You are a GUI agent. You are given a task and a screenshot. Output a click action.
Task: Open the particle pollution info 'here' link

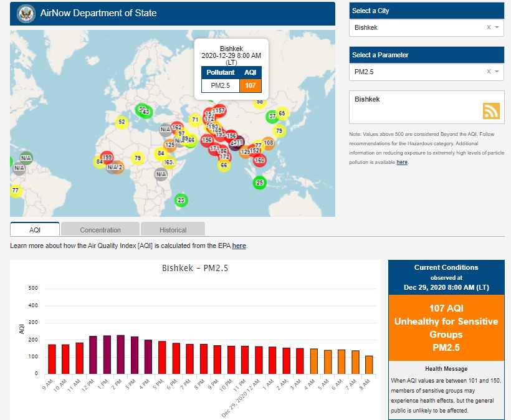pos(402,162)
